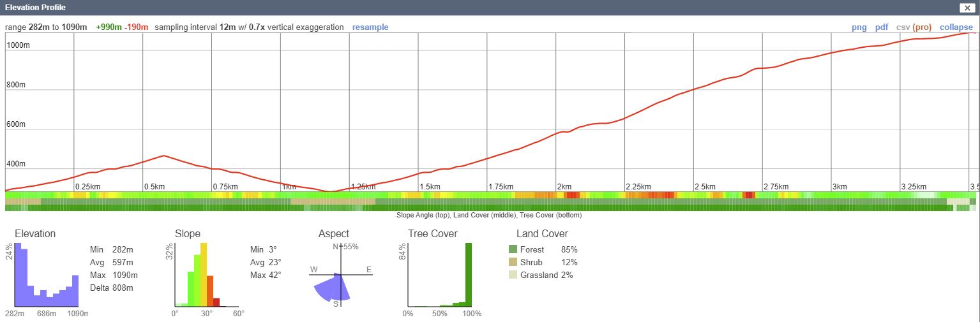Click the tall green Tree Cover bar
980x322 pixels.
click(x=468, y=274)
